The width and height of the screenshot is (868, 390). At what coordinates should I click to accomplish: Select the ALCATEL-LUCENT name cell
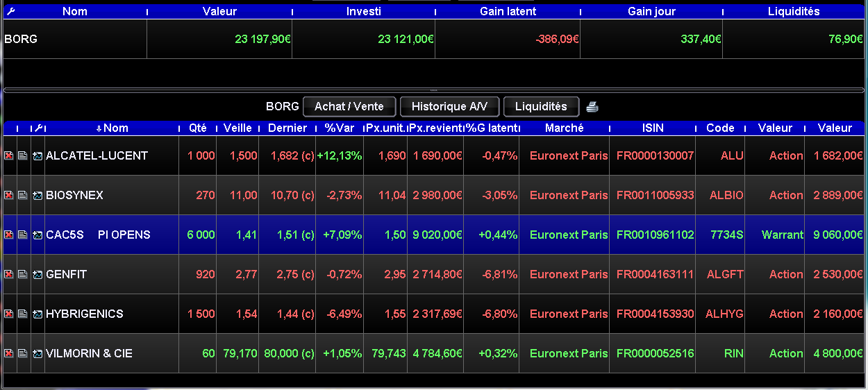pos(112,156)
